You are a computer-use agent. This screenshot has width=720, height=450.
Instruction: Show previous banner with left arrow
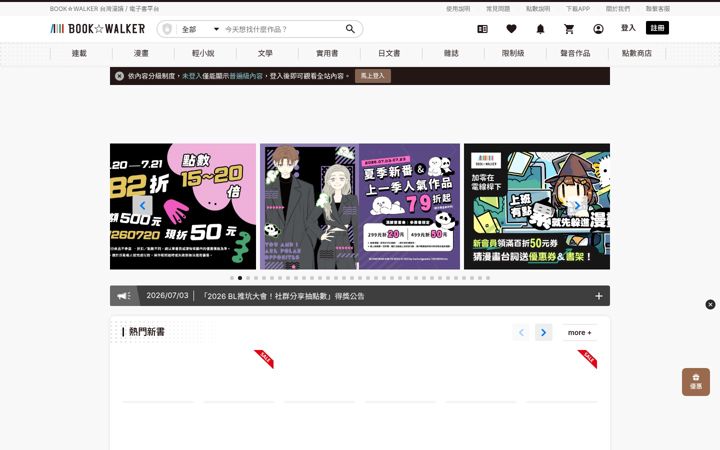coord(142,206)
